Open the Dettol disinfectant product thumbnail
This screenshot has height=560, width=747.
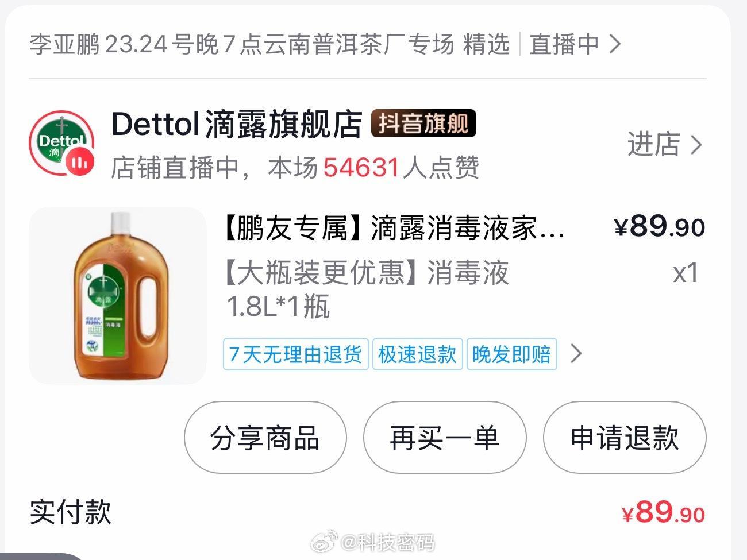[118, 296]
